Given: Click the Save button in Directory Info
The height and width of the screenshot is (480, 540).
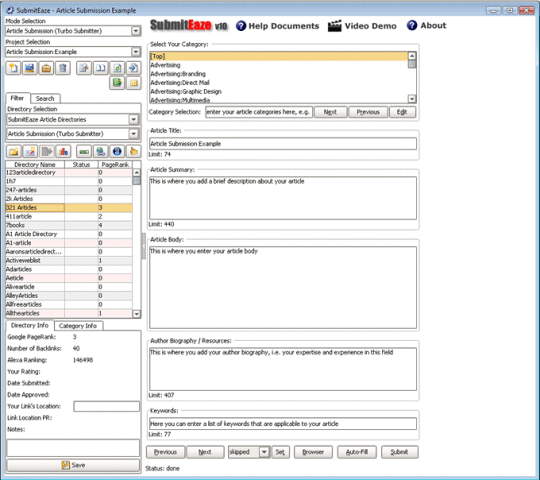Looking at the screenshot, I should tap(73, 465).
